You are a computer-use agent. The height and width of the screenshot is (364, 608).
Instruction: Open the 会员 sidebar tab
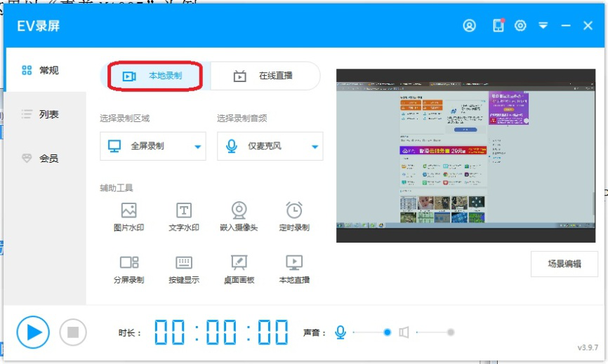point(45,159)
